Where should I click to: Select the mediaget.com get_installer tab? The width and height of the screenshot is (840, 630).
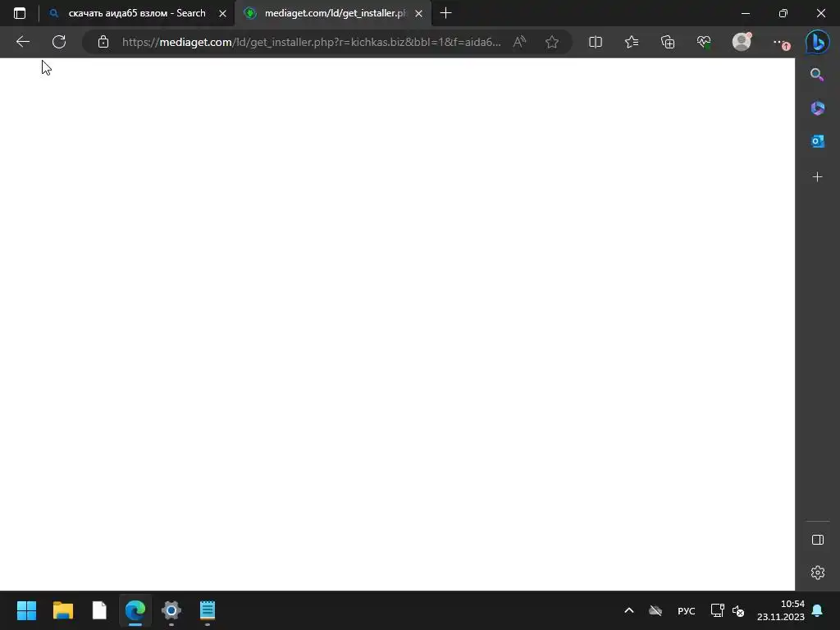333,13
